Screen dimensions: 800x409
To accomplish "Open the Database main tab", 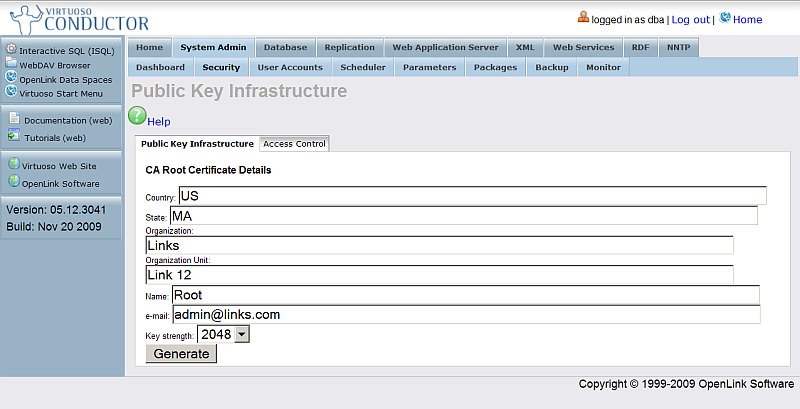I will click(285, 47).
